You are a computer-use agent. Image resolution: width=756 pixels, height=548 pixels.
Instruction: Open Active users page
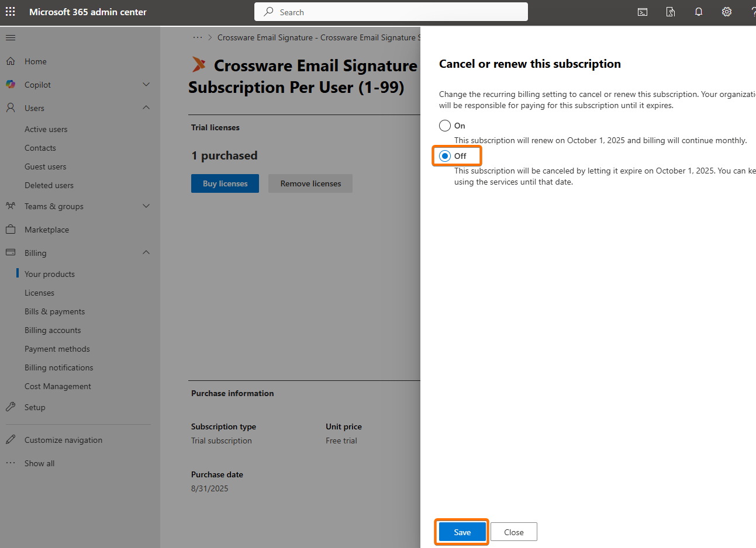tap(46, 129)
